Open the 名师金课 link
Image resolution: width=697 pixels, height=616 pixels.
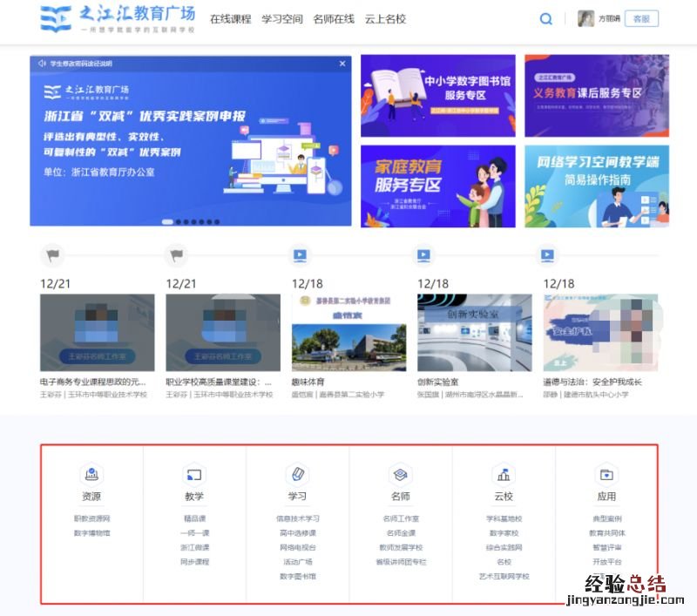401,533
